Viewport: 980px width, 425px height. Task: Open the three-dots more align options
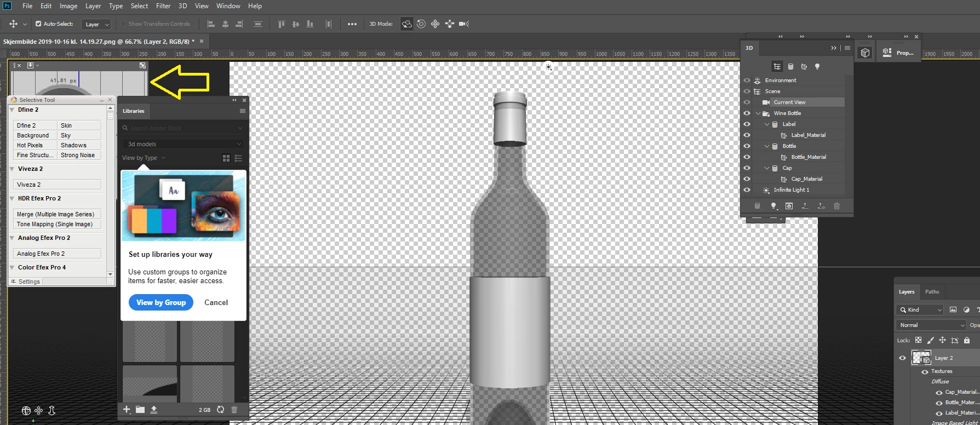tap(352, 24)
